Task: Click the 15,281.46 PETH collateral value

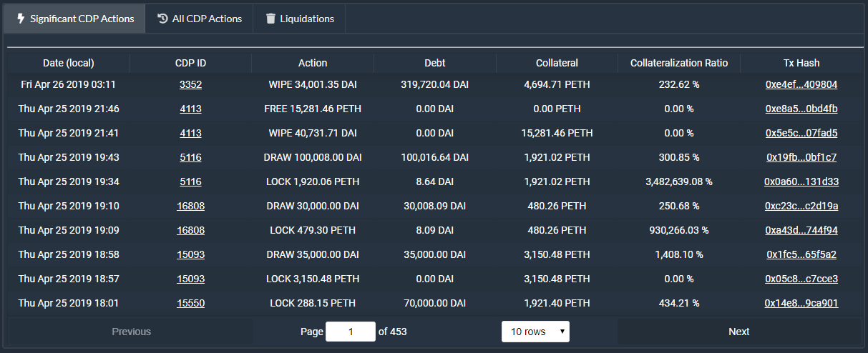Action: pos(557,133)
